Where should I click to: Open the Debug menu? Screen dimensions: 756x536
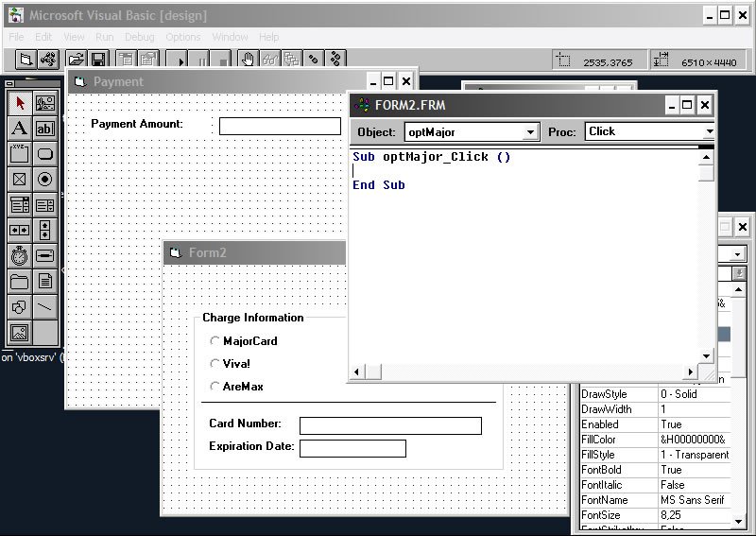coord(139,37)
